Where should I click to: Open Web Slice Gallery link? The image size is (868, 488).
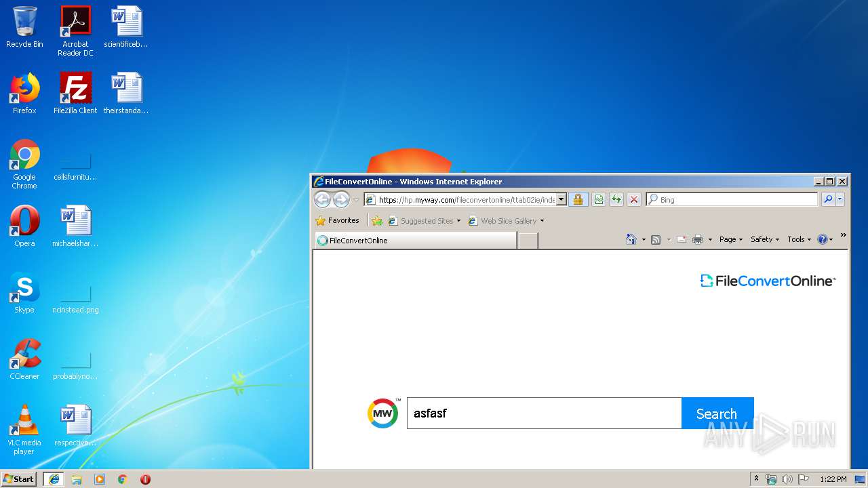pos(502,221)
